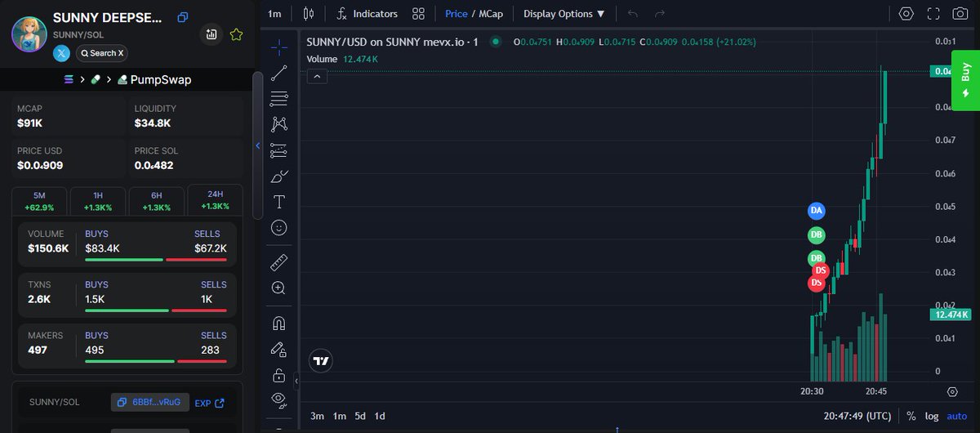
Task: Collapse the drawing toolbar handle
Action: [x=296, y=381]
